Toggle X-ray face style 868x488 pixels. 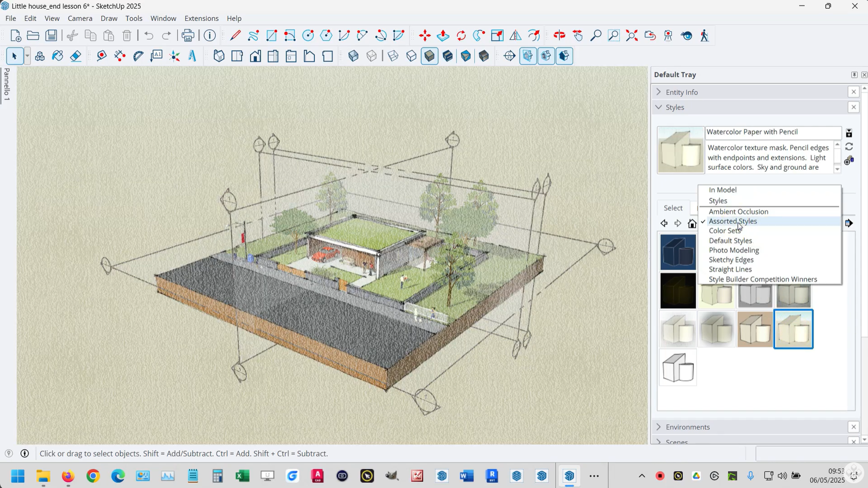[x=353, y=56]
